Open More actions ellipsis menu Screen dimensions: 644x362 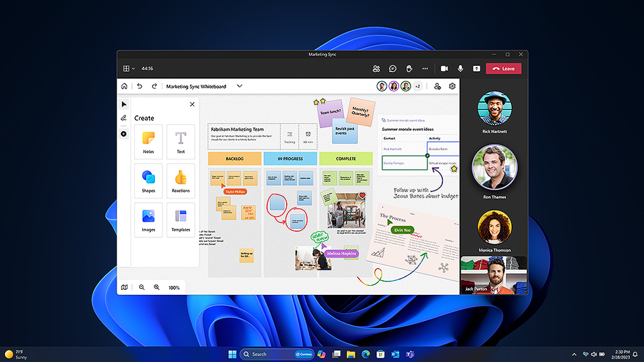click(x=425, y=69)
